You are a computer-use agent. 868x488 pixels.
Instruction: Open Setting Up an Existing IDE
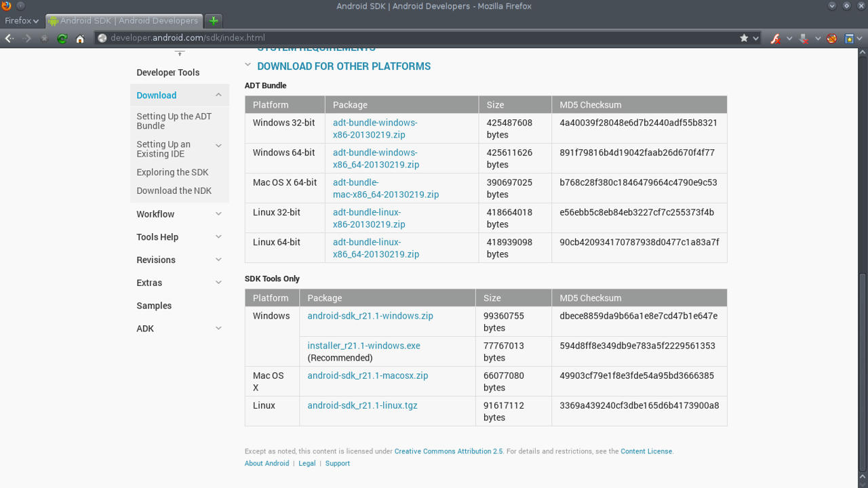[163, 149]
